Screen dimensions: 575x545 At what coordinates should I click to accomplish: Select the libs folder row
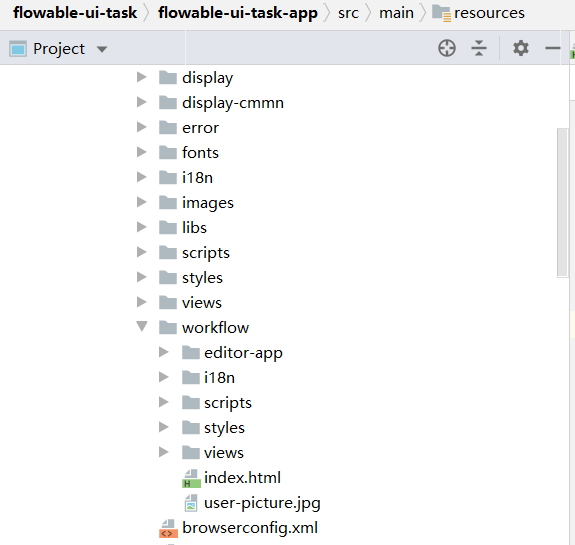pos(194,228)
